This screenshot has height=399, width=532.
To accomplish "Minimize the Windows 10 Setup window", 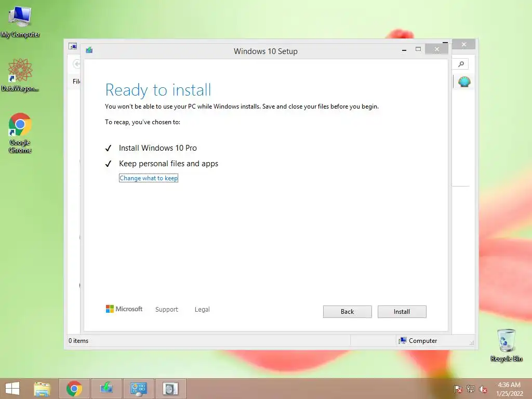I will point(404,50).
